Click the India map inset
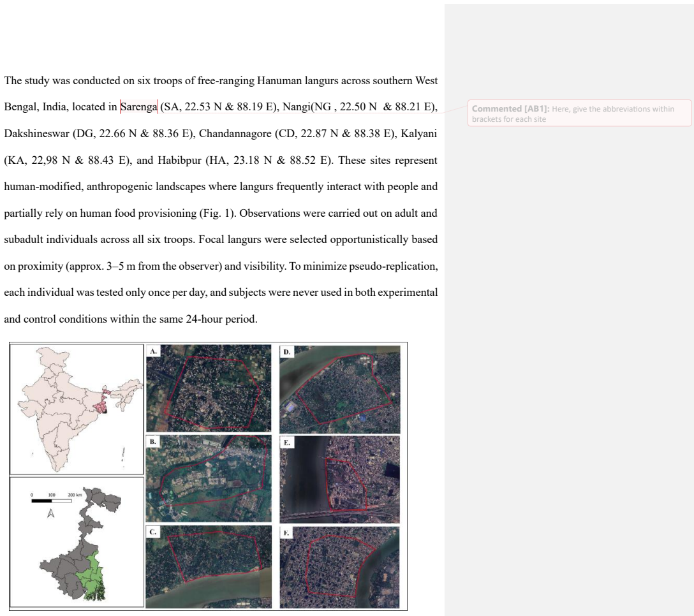Viewport: 694px width, 616px height. [x=77, y=409]
